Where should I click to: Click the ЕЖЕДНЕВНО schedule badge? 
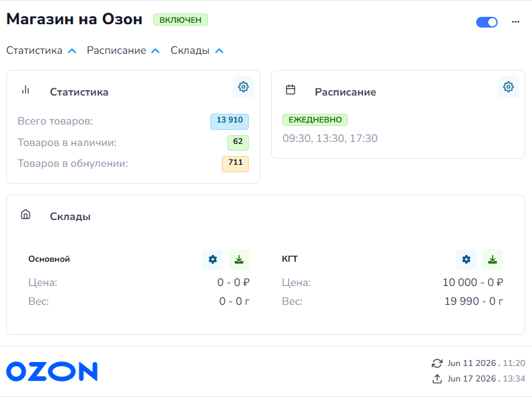(x=315, y=120)
